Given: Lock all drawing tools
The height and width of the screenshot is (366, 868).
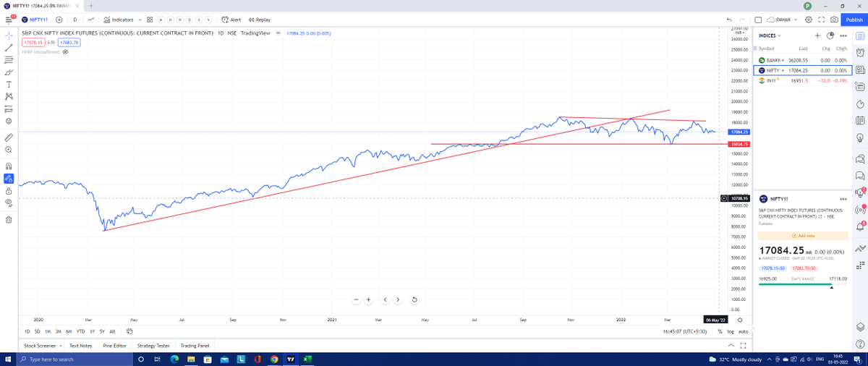Looking at the screenshot, I should pyautogui.click(x=9, y=191).
